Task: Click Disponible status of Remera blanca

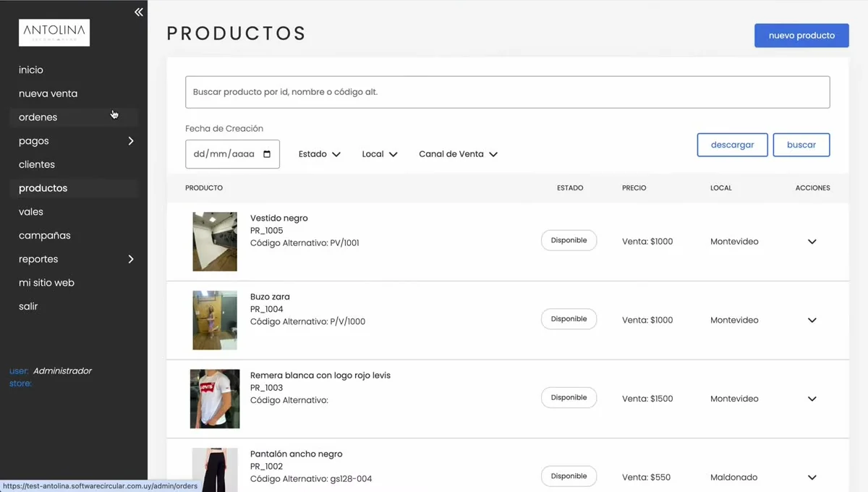Action: pyautogui.click(x=569, y=398)
